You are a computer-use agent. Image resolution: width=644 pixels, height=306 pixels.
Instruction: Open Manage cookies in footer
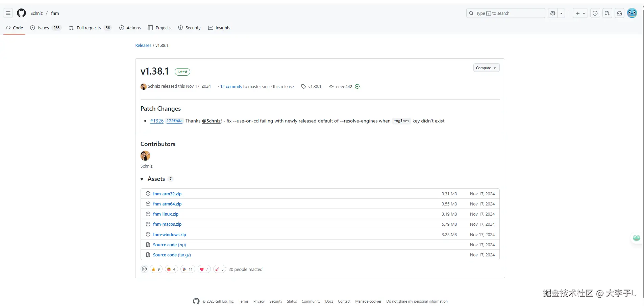click(368, 302)
